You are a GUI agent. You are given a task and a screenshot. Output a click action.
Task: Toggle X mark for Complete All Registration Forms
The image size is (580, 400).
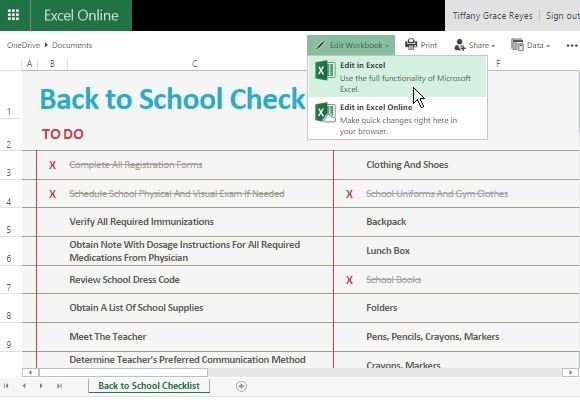[53, 165]
